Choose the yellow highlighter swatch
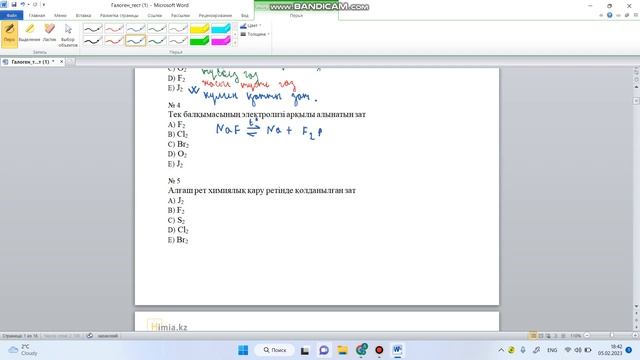This screenshot has height=360, width=640. [x=200, y=28]
